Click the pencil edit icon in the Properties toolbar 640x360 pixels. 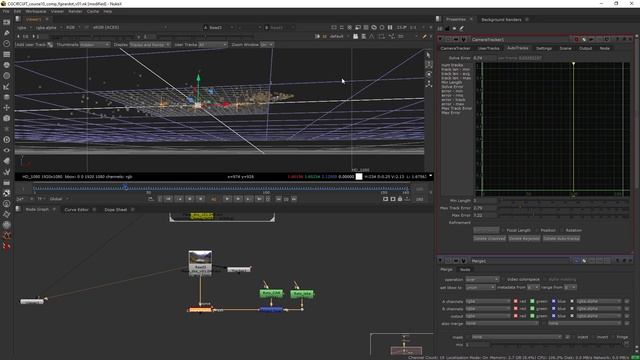[x=462, y=28]
